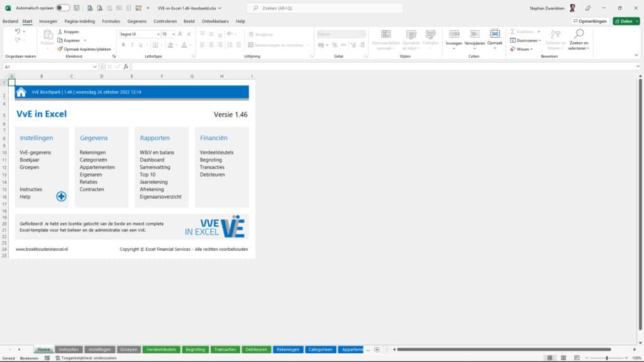The height and width of the screenshot is (362, 644).
Task: Open the Verdeelsleutels sheet tab
Action: 161,349
